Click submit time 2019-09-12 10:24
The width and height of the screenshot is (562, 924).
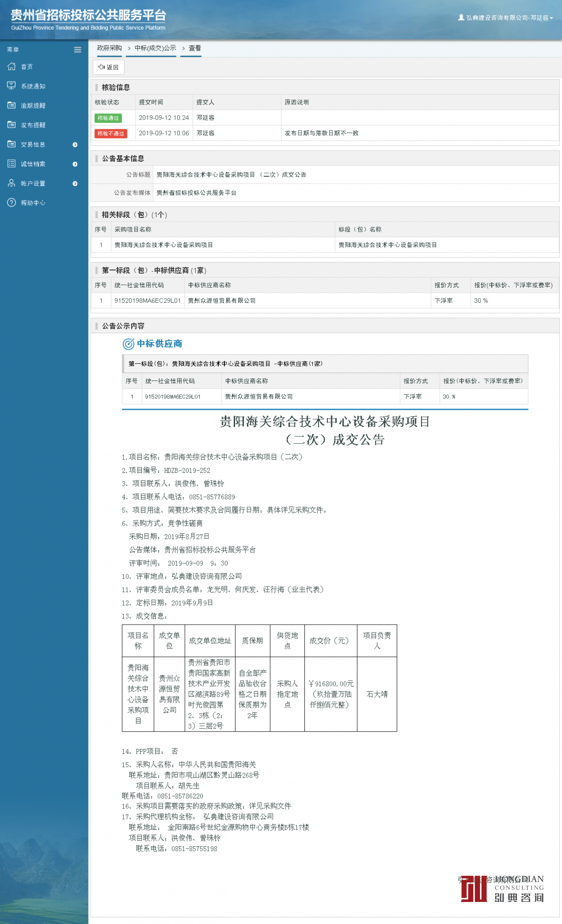tap(163, 118)
